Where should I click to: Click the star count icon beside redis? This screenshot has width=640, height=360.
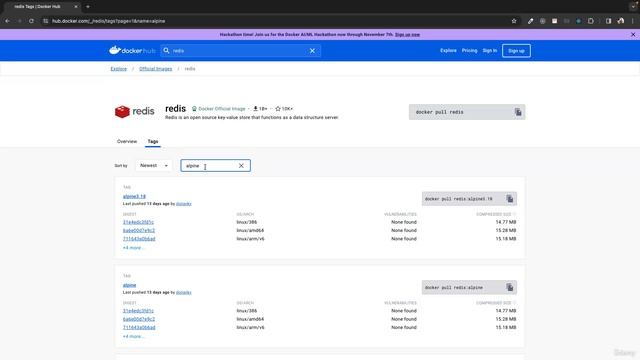(278, 109)
